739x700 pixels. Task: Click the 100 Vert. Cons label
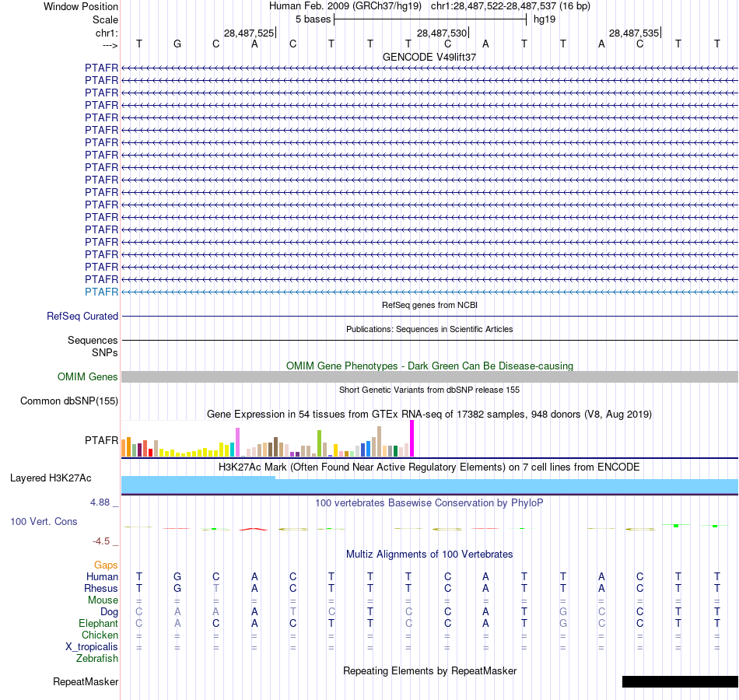point(44,521)
